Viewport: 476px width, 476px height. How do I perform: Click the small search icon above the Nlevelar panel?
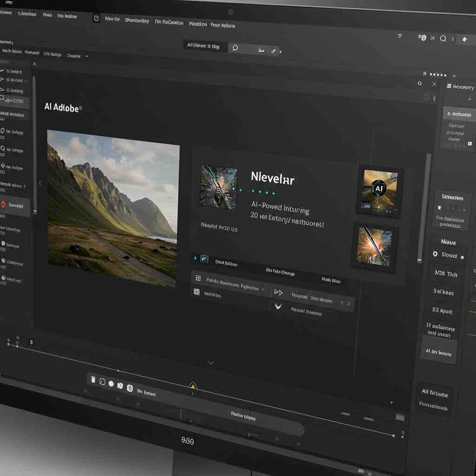[420, 83]
